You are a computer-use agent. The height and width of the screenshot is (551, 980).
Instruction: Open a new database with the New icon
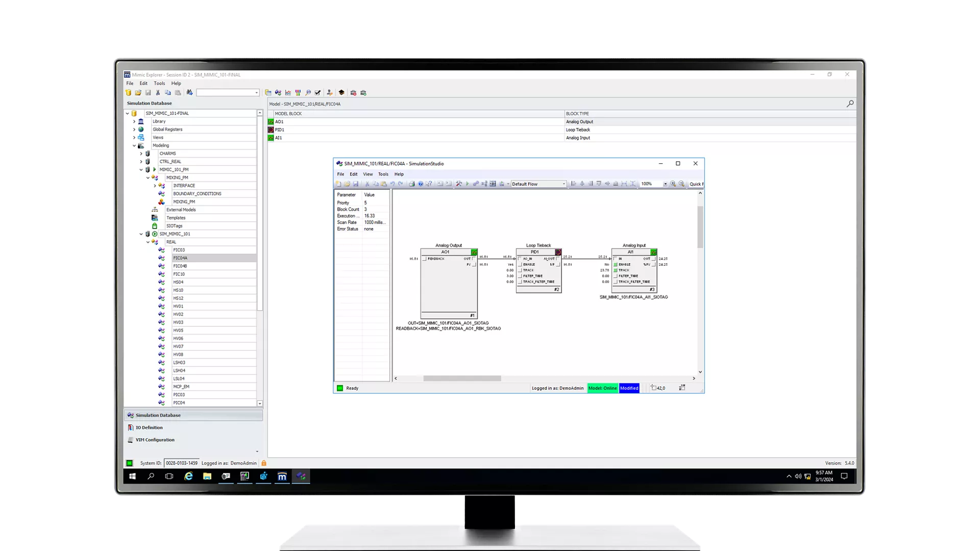click(128, 92)
